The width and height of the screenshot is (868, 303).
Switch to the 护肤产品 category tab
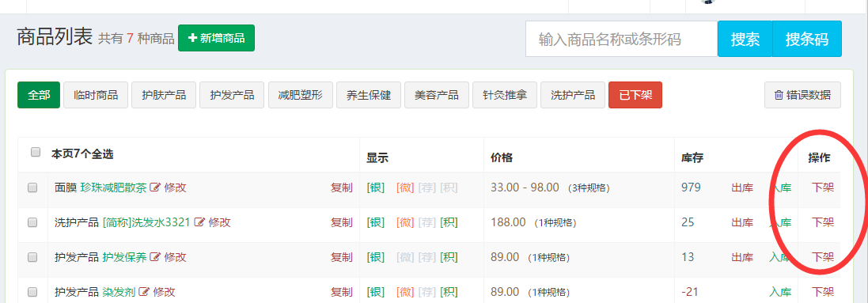[x=164, y=95]
